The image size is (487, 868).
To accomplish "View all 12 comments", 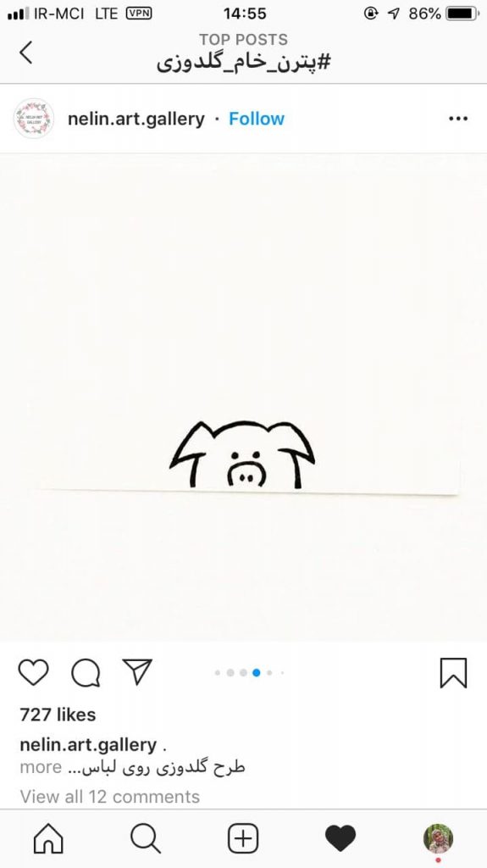I will pyautogui.click(x=109, y=797).
